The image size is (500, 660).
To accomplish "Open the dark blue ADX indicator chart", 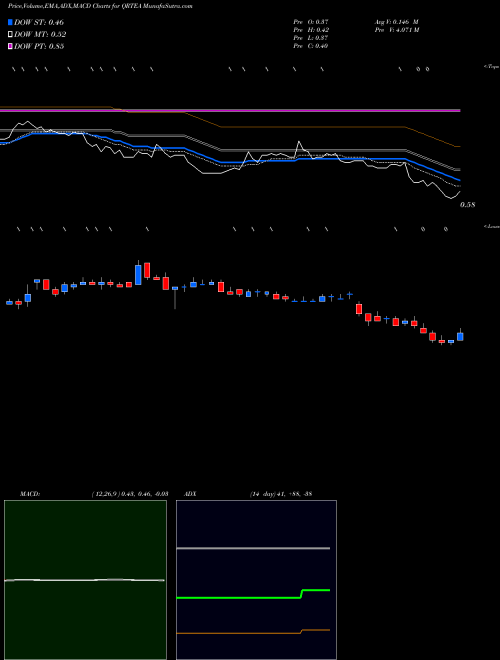I will click(256, 580).
